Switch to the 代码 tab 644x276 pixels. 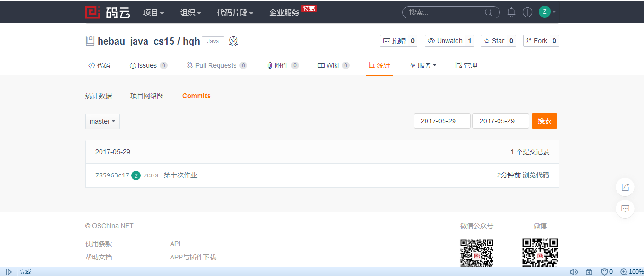point(99,65)
